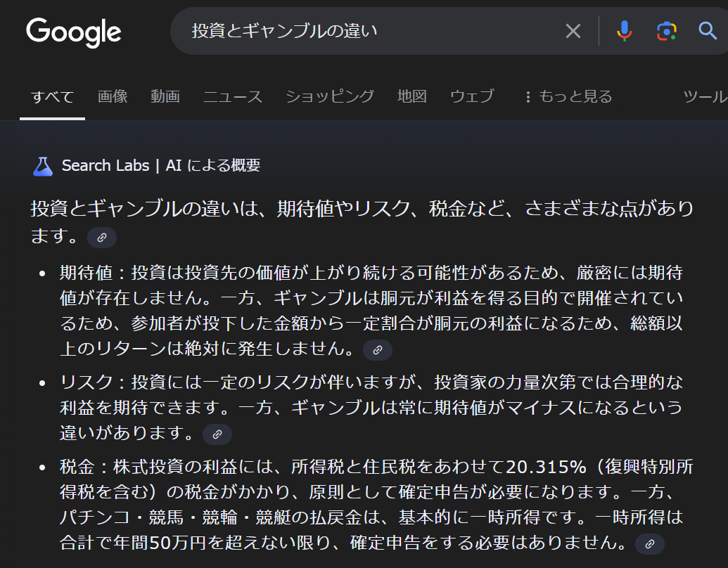This screenshot has width=728, height=568.
Task: Switch to the ショッピング tab
Action: (x=330, y=97)
